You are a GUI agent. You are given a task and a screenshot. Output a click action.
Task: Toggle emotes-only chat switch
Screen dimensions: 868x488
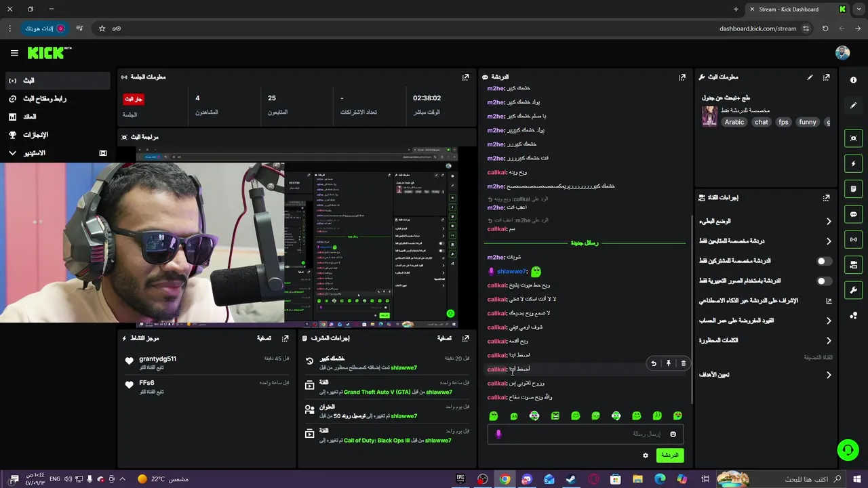tap(824, 281)
